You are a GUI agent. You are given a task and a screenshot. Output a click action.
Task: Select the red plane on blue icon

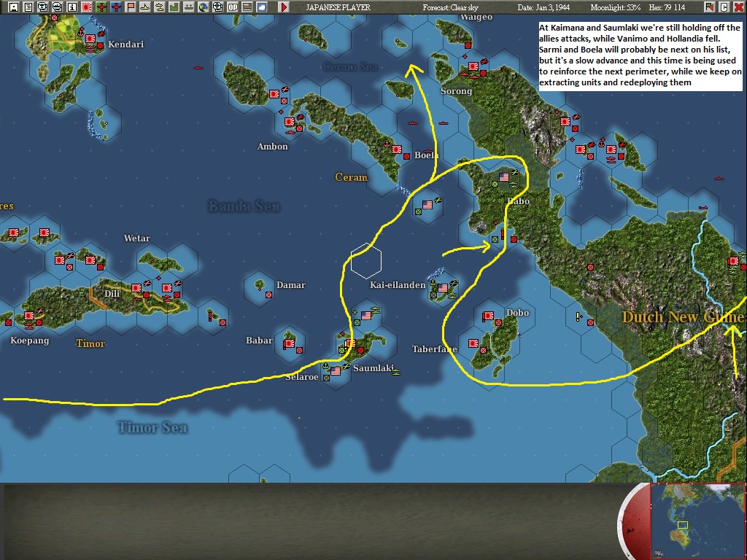[116, 7]
